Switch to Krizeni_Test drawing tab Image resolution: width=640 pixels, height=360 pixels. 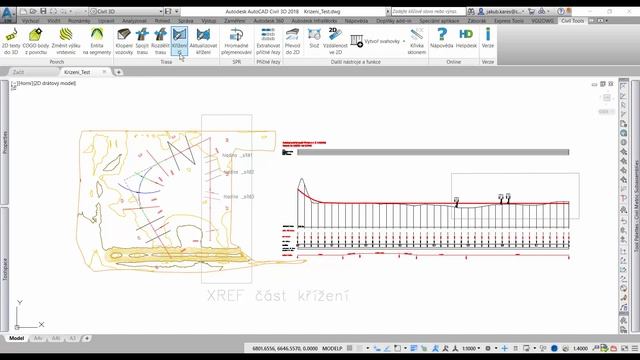click(x=77, y=72)
